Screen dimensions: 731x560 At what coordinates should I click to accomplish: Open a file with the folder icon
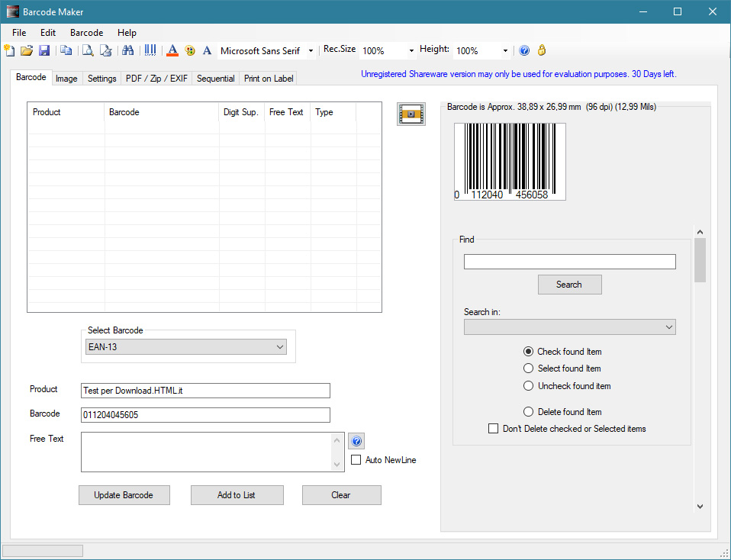(x=27, y=51)
